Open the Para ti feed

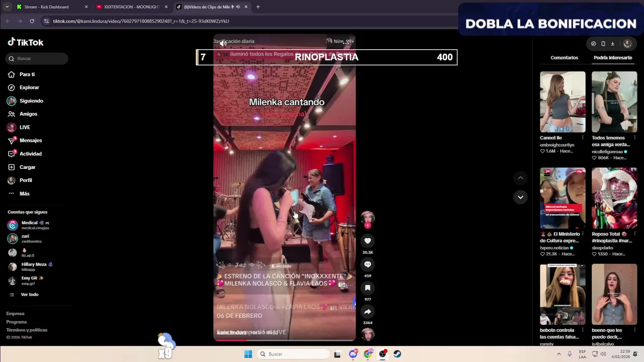pyautogui.click(x=27, y=74)
